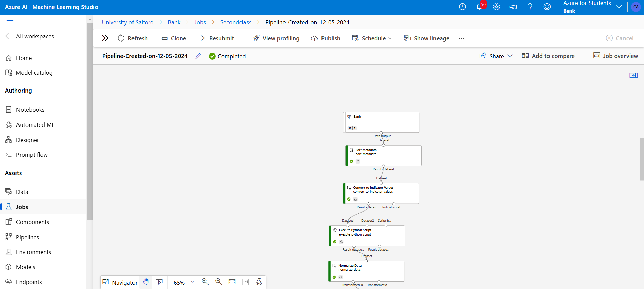The width and height of the screenshot is (644, 289).
Task: Open Designer in the sidebar
Action: click(22, 140)
